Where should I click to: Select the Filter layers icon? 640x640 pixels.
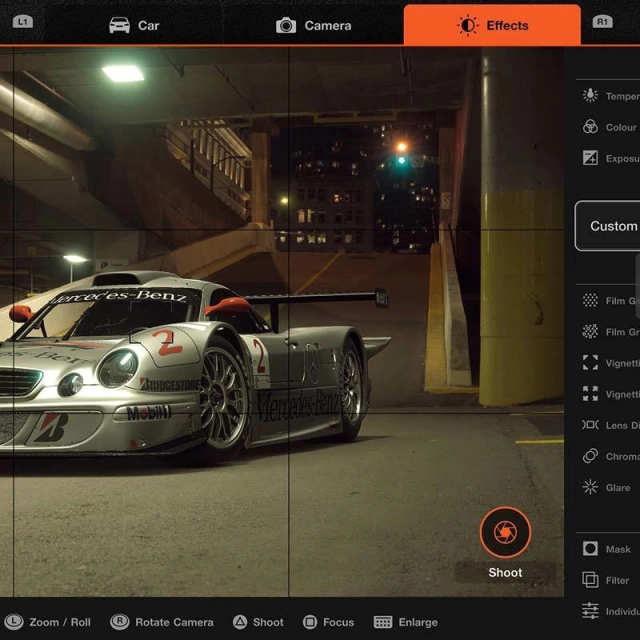coord(590,580)
